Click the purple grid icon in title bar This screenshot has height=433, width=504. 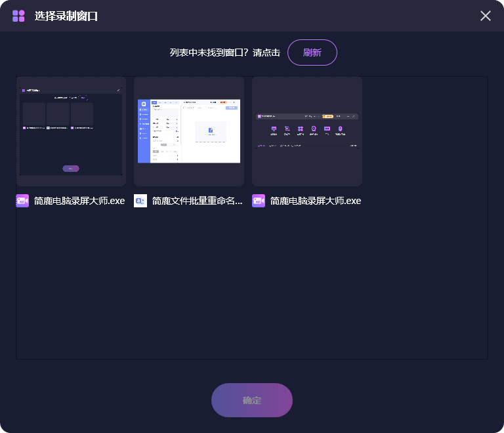18,16
